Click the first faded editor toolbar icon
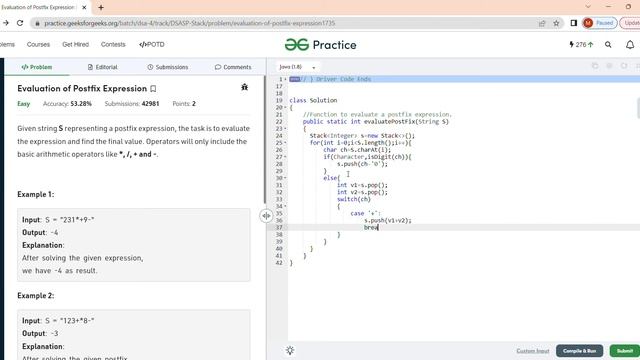 pyautogui.click(x=595, y=66)
